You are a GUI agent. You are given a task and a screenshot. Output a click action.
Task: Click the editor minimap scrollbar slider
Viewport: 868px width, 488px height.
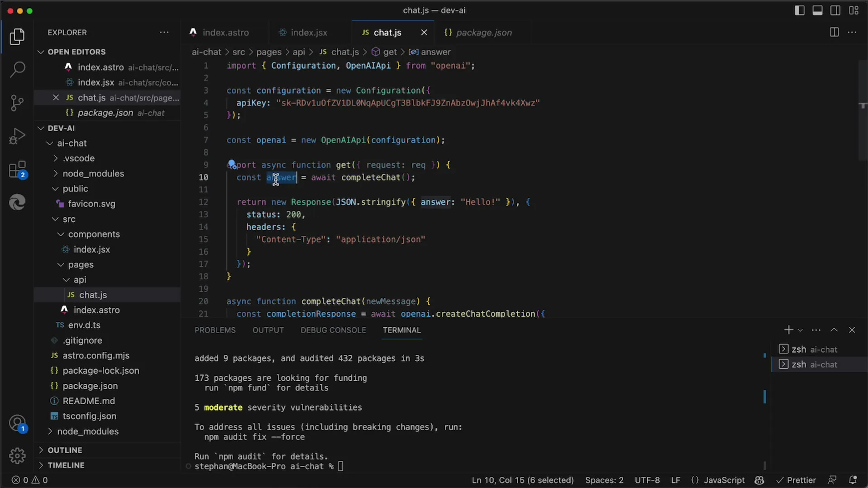point(863,110)
